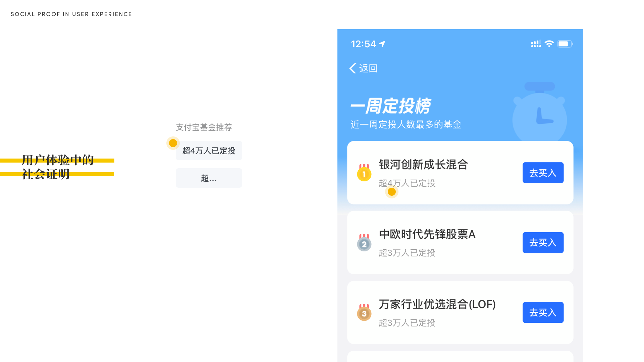Click the gold rank 1 medal icon
This screenshot has height=362, width=644.
[364, 173]
